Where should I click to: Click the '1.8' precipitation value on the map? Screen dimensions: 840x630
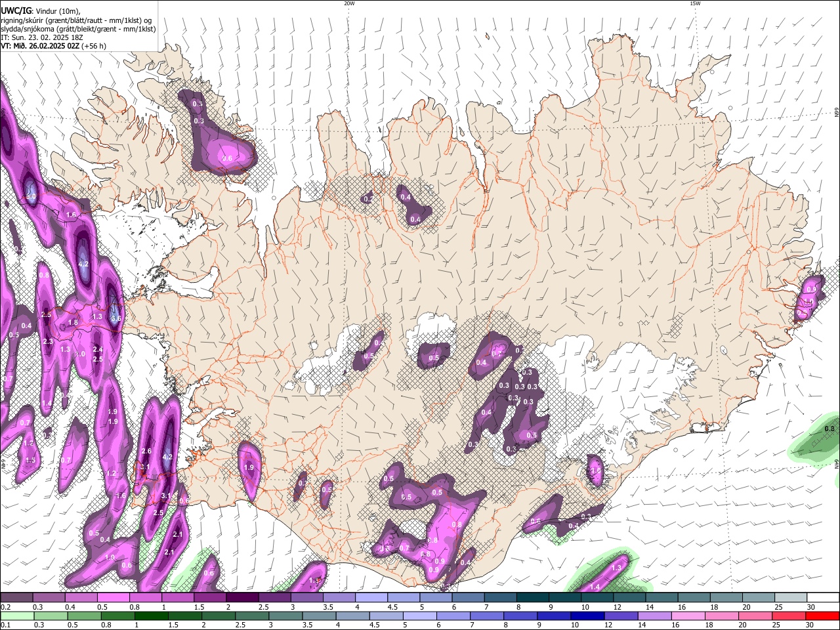point(73,323)
